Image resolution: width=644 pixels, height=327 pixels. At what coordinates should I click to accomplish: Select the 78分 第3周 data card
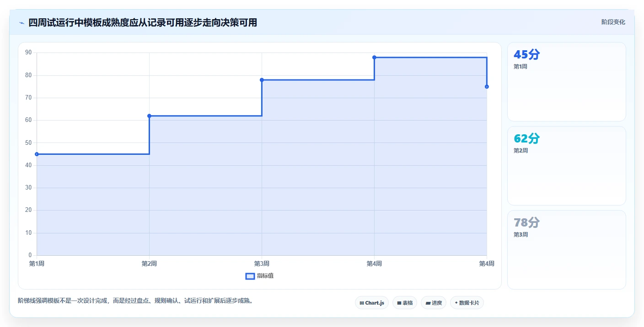pos(567,250)
